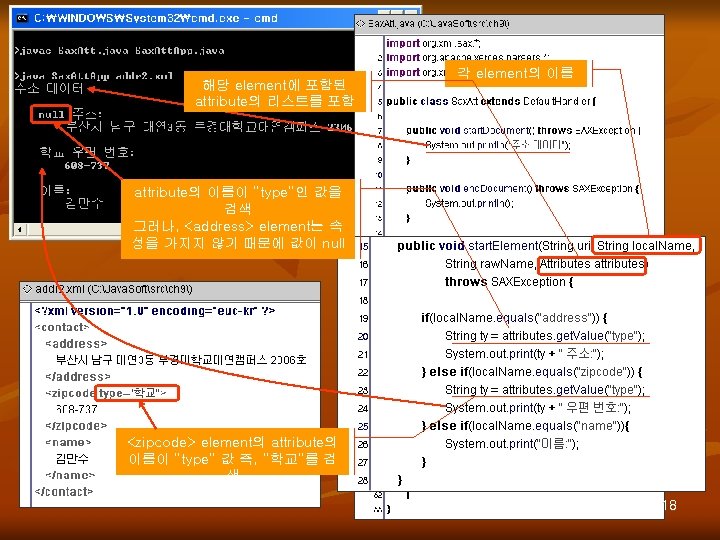This screenshot has width=720, height=540.
Task: Click the 'null' output in cmd window
Action: pos(51,114)
